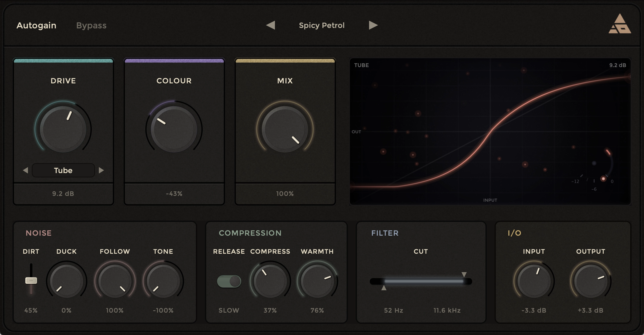Image resolution: width=644 pixels, height=335 pixels.
Task: Click the 0% Duck value
Action: (x=66, y=310)
